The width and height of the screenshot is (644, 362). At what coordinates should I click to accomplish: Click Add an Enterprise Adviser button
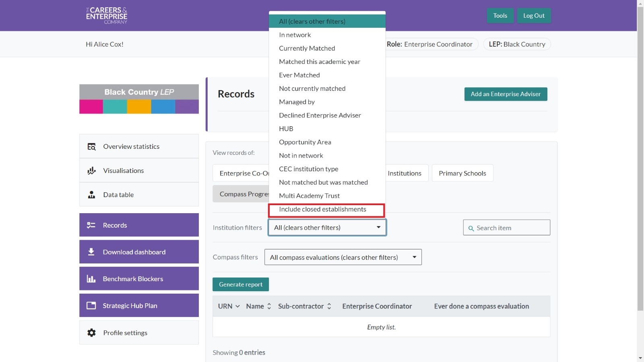click(x=506, y=94)
